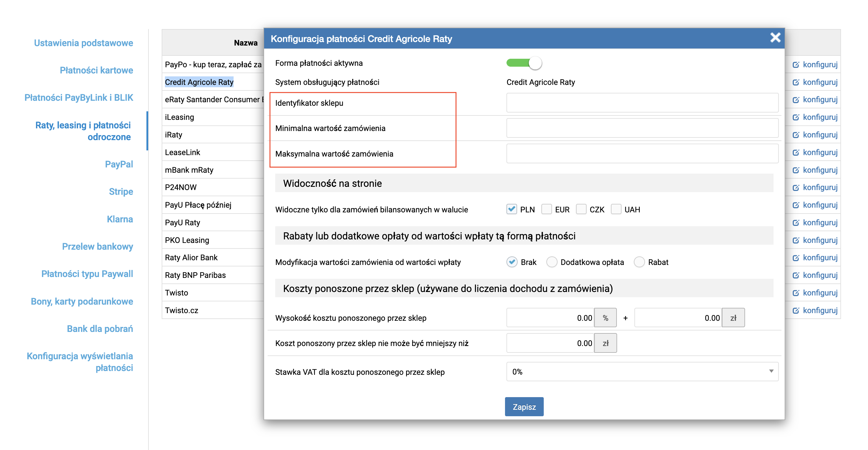Open the Klarna sidebar section
This screenshot has height=450, width=868.
pyautogui.click(x=120, y=219)
